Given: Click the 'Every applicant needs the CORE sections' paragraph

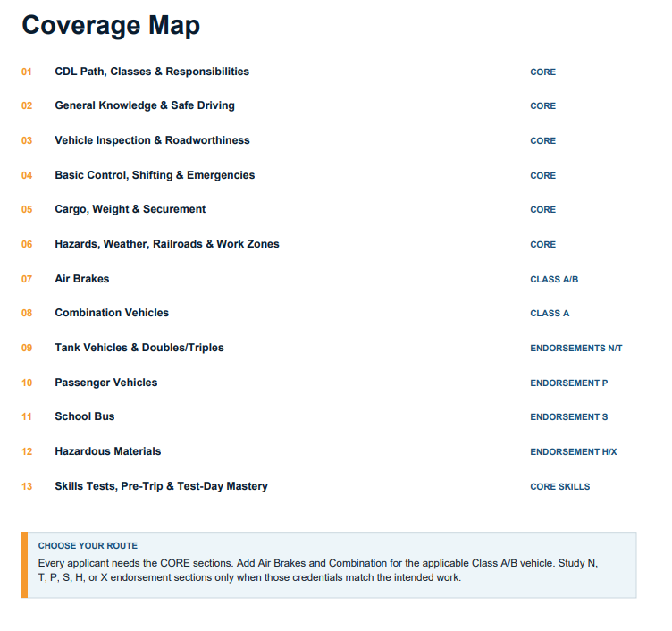Looking at the screenshot, I should click(318, 570).
